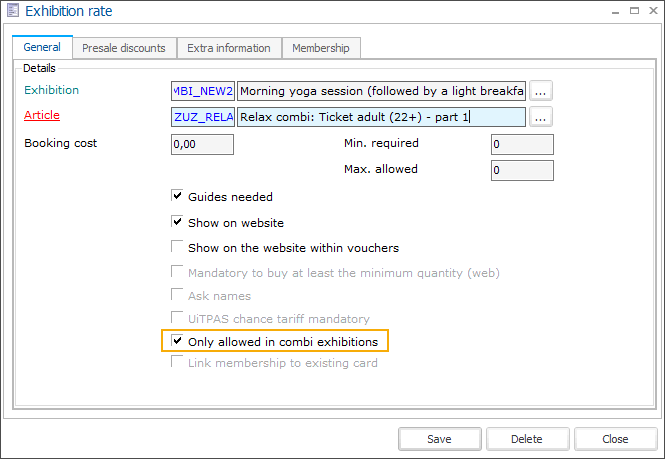Click the Delete button
This screenshot has height=459, width=665.
[x=527, y=439]
